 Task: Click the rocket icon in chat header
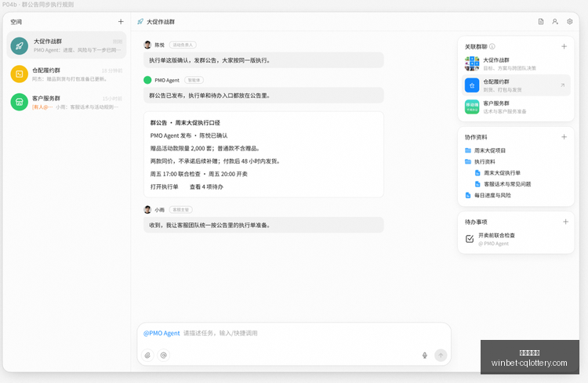coord(140,22)
